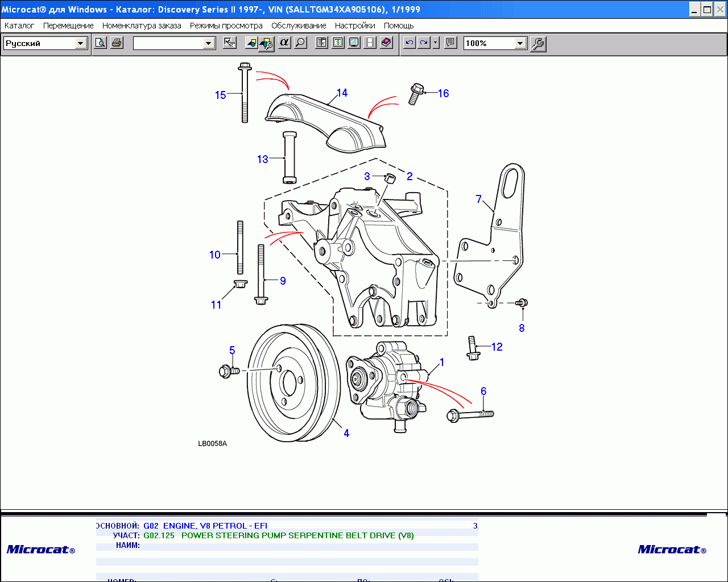Select part callout number 6 on diagram
Image resolution: width=728 pixels, height=582 pixels.
click(x=483, y=391)
